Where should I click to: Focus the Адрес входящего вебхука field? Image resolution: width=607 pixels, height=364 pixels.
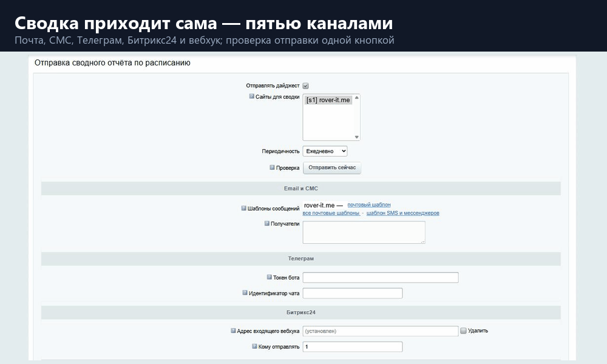pos(381,331)
